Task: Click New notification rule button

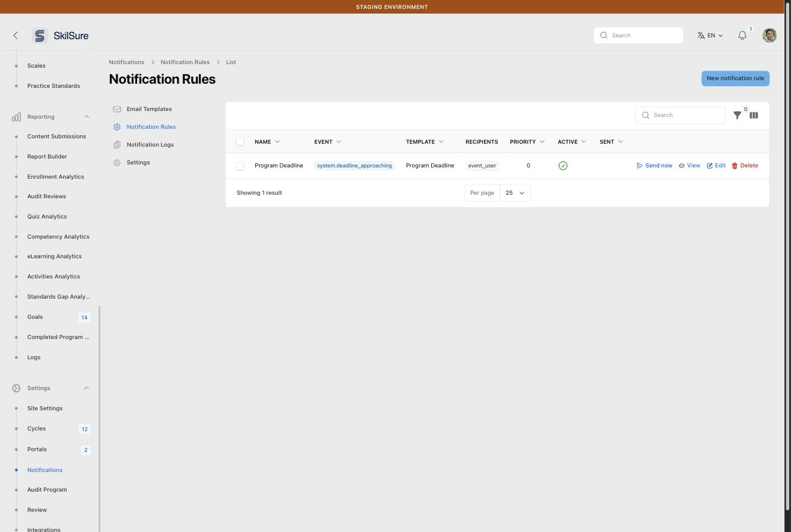Action: pyautogui.click(x=735, y=78)
